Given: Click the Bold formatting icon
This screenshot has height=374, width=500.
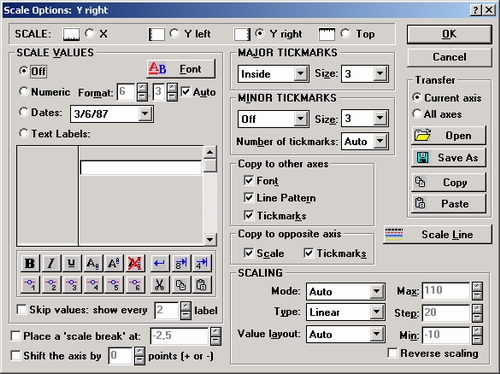Looking at the screenshot, I should pyautogui.click(x=30, y=263).
